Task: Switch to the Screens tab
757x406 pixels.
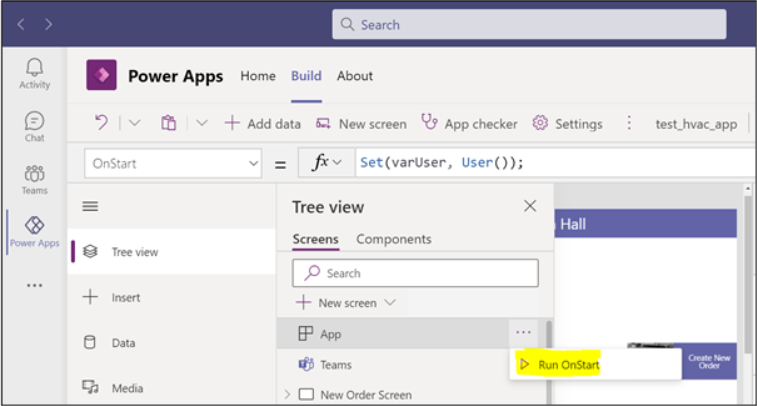Action: tap(315, 239)
